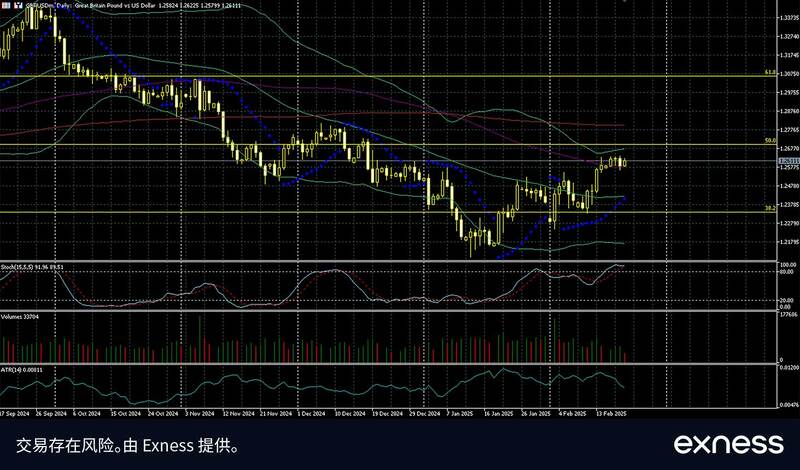Image resolution: width=800 pixels, height=470 pixels.
Task: Select the Stoch(15,5,5) indicator label
Action: 32,267
